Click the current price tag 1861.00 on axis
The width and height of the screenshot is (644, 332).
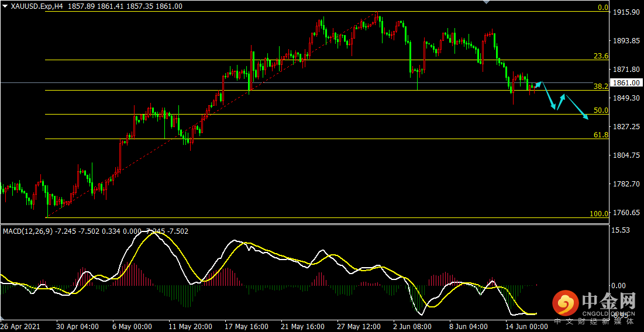tap(627, 83)
